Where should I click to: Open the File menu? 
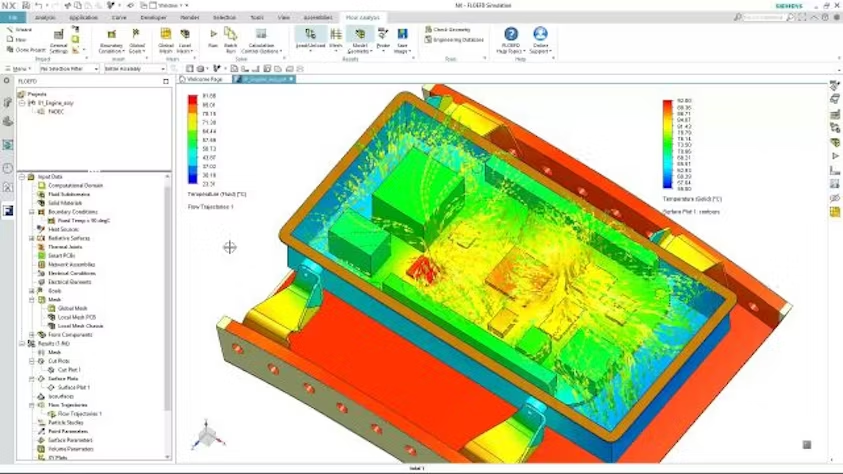13,17
